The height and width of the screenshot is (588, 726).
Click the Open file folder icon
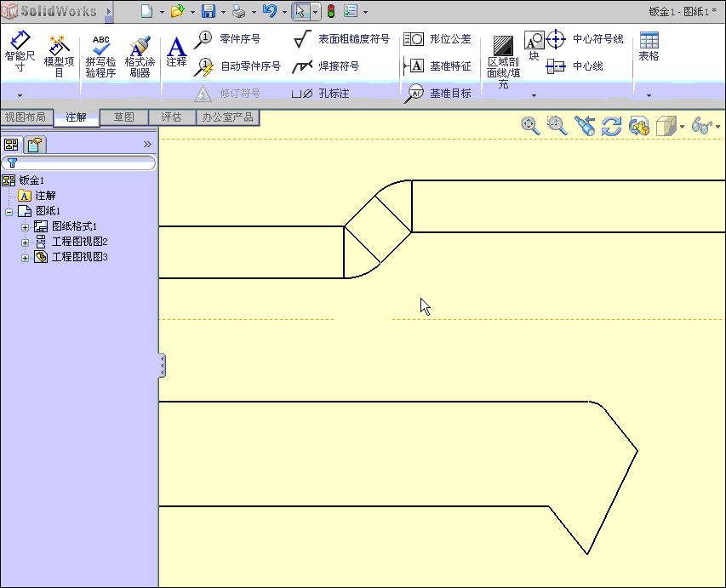pyautogui.click(x=177, y=11)
